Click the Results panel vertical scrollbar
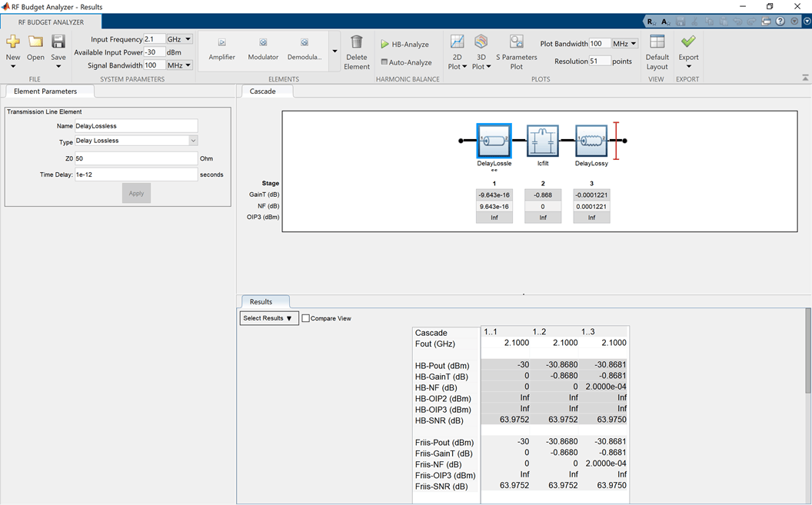 click(x=808, y=352)
